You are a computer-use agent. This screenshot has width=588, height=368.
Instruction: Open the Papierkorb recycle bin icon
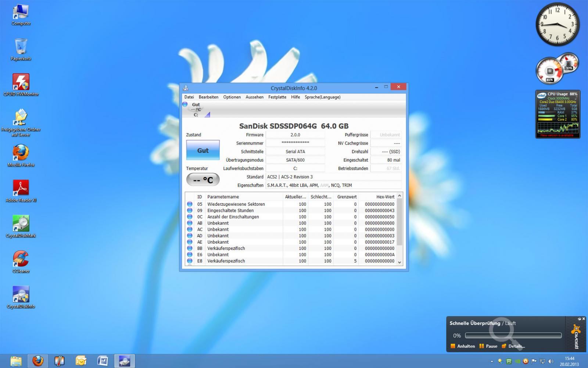21,50
